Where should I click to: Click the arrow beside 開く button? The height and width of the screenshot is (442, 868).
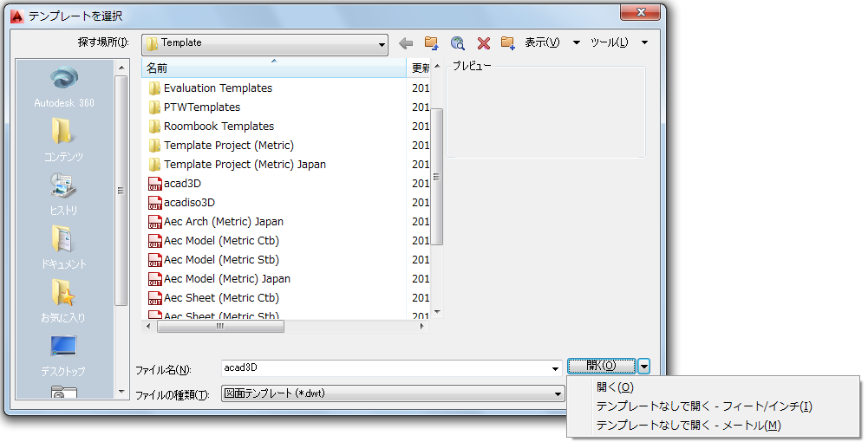643,366
